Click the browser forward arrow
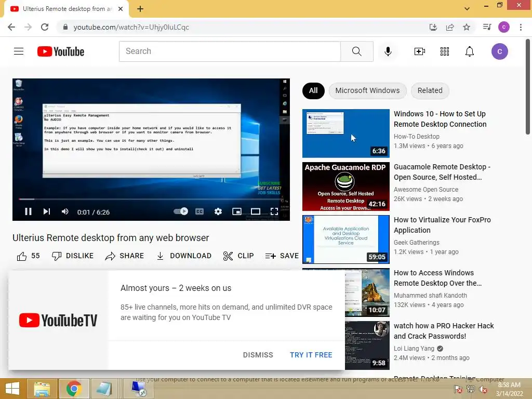The image size is (532, 399). tap(28, 27)
